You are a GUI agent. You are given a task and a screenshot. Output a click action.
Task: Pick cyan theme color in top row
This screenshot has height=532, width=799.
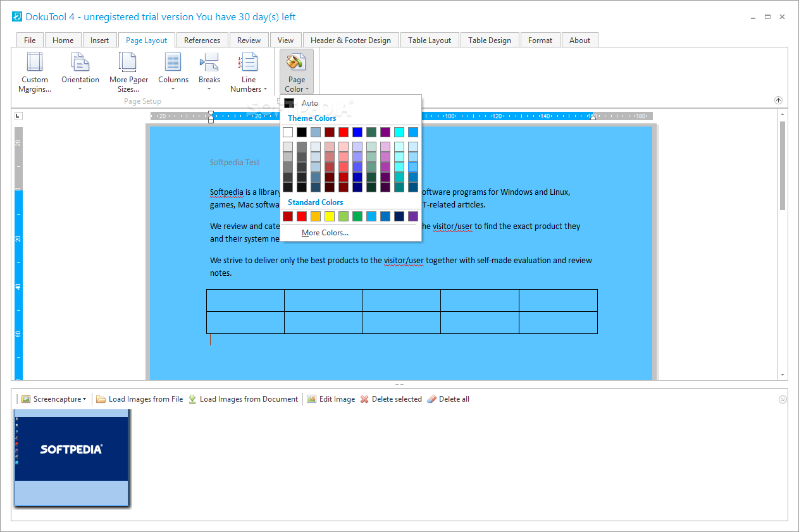[399, 132]
